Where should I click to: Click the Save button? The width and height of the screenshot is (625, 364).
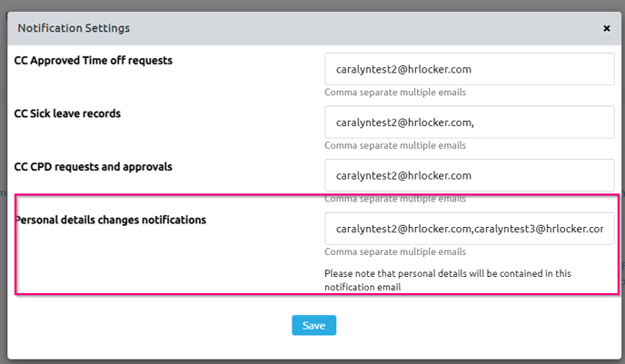(x=313, y=325)
